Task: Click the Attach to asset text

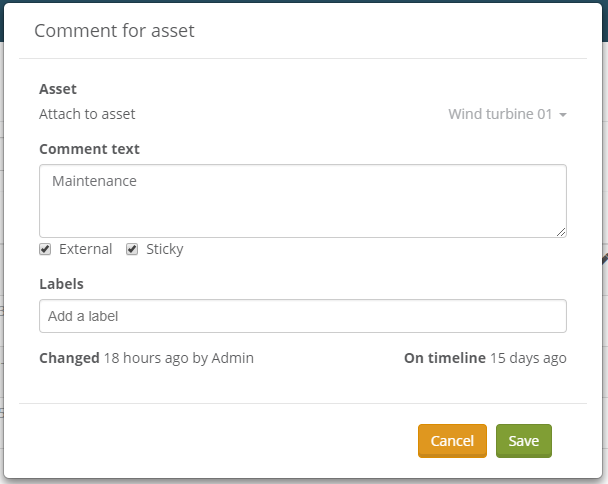Action: 87,114
